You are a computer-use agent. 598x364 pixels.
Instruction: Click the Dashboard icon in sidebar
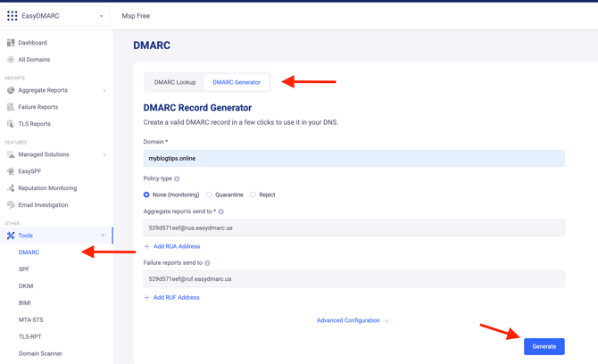(x=11, y=43)
